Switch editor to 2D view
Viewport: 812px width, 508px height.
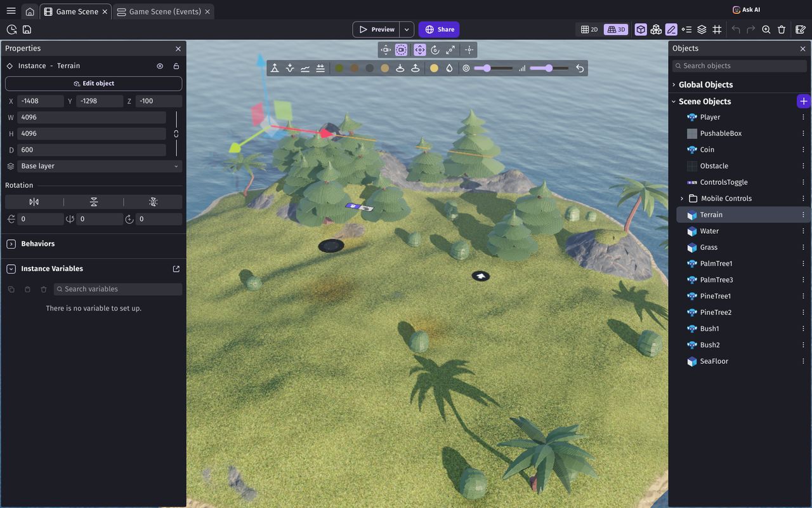tap(590, 29)
